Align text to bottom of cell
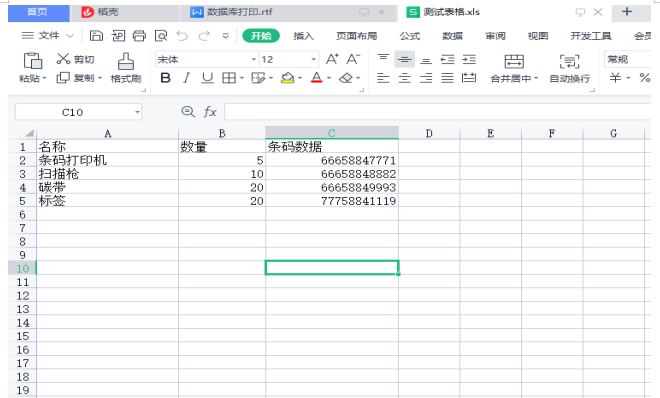 426,60
